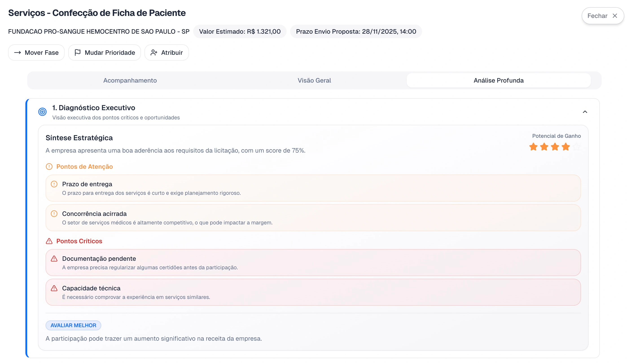Click the AVALIAR MELHOR badge
The width and height of the screenshot is (627, 364).
[x=73, y=325]
